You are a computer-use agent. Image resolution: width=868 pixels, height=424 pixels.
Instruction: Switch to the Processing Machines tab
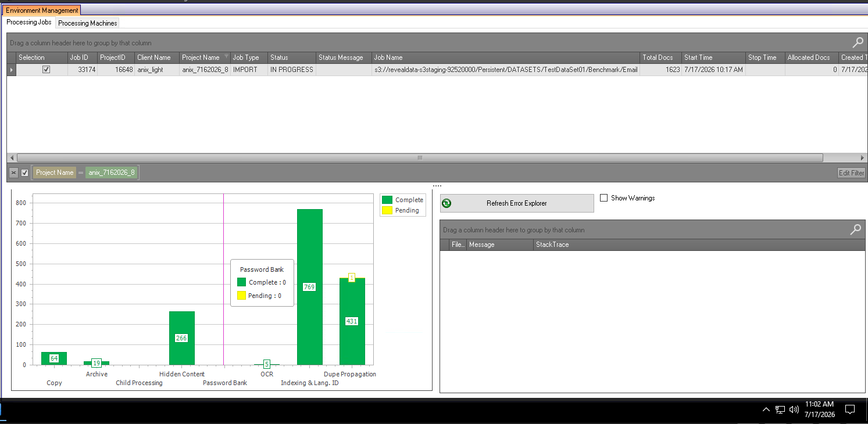[88, 23]
